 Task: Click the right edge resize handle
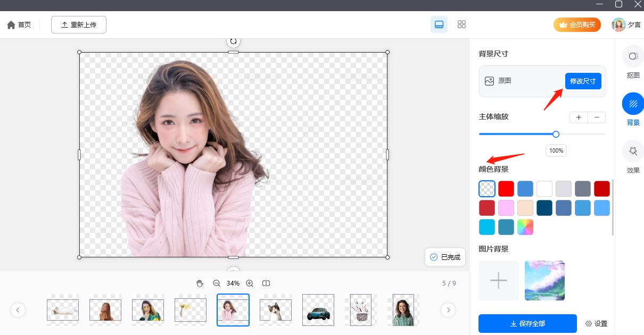[387, 155]
